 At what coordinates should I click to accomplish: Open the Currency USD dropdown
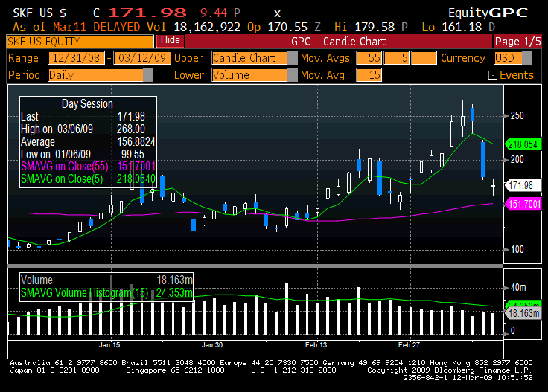click(x=513, y=58)
